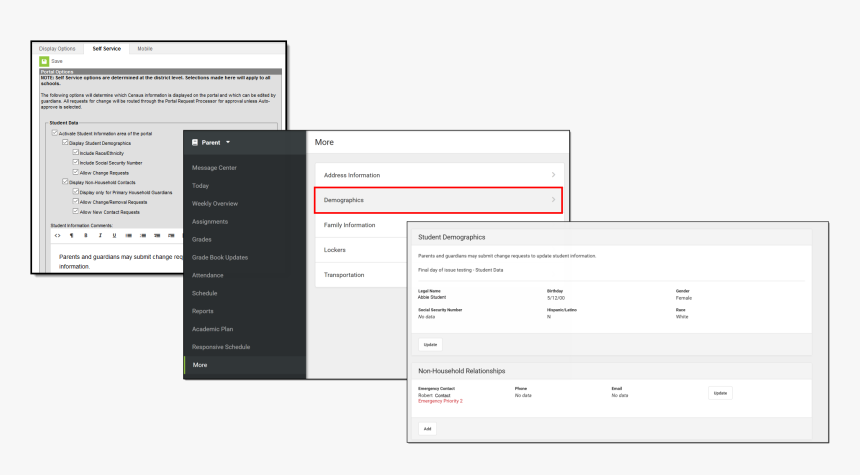Screen dimensions: 860x475
Task: Click Save label in Self Service toolbar
Action: tap(57, 61)
